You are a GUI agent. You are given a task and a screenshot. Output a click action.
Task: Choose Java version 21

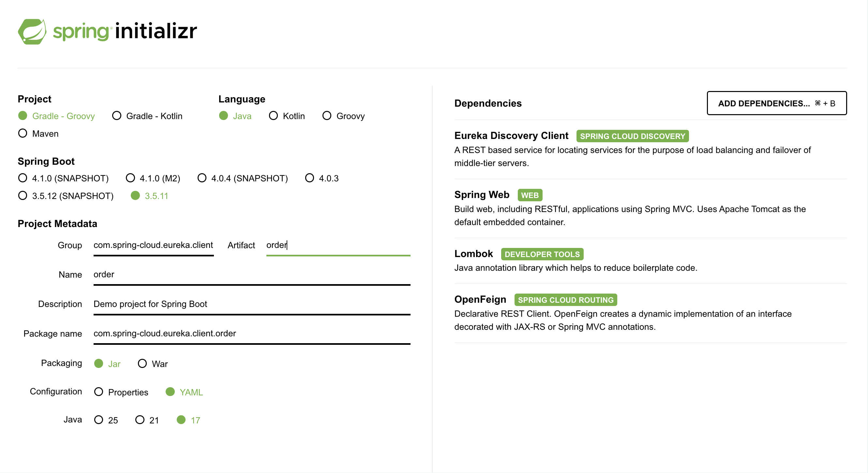point(147,420)
